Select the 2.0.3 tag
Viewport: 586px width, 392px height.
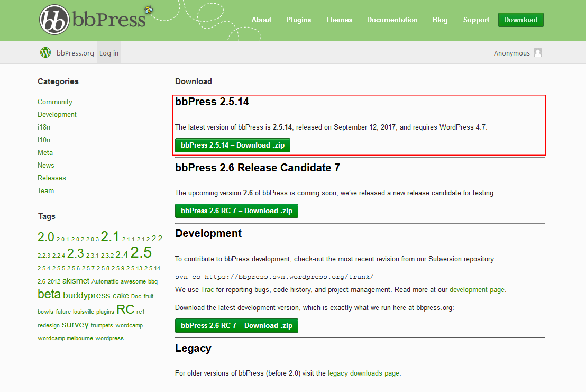point(93,239)
